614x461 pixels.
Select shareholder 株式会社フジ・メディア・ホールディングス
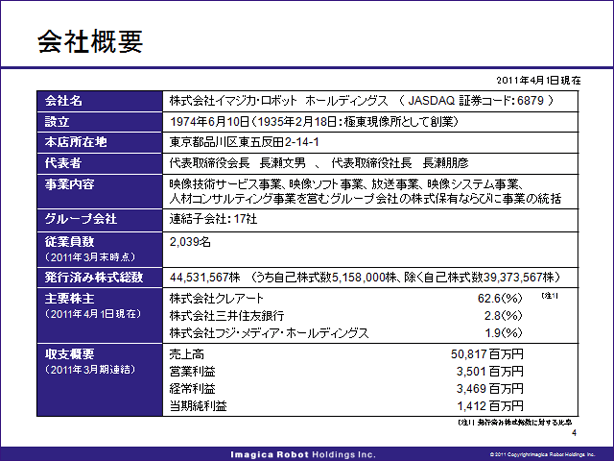click(269, 333)
